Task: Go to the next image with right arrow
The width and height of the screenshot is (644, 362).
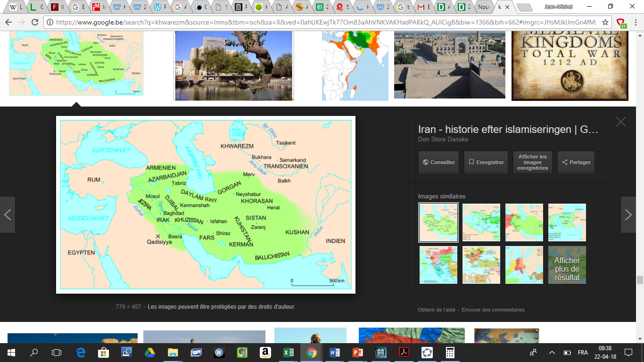Action: pos(628,215)
